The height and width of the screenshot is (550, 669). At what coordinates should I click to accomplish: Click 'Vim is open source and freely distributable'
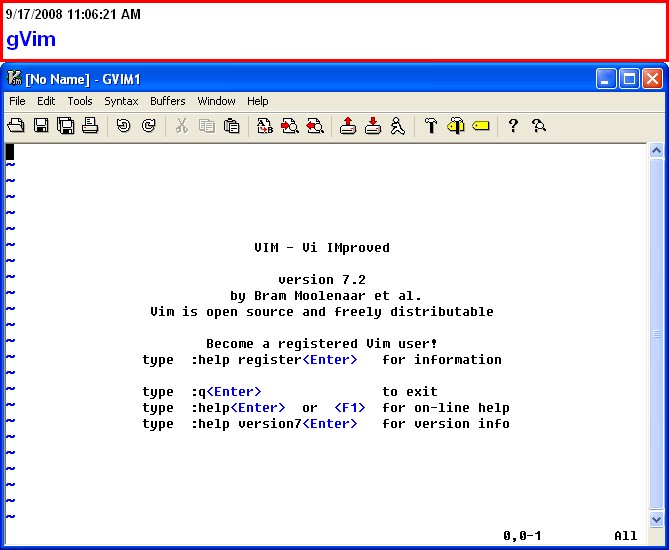(x=322, y=311)
